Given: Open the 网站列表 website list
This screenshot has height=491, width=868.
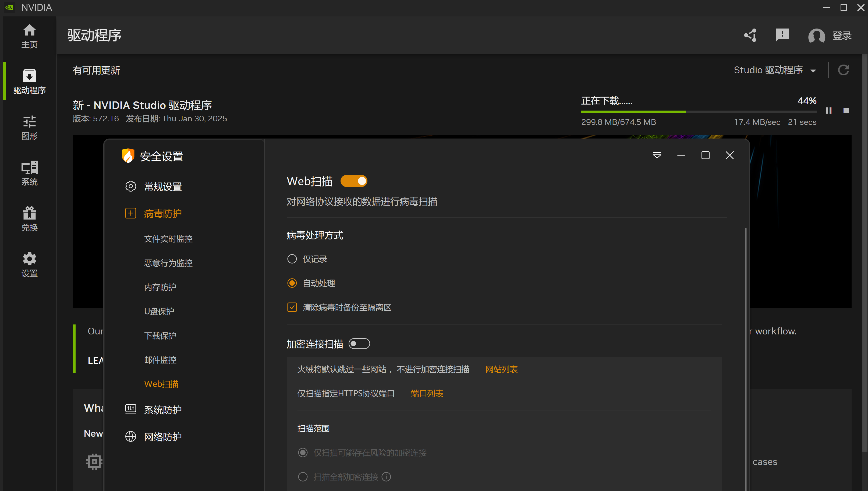Looking at the screenshot, I should [x=502, y=369].
